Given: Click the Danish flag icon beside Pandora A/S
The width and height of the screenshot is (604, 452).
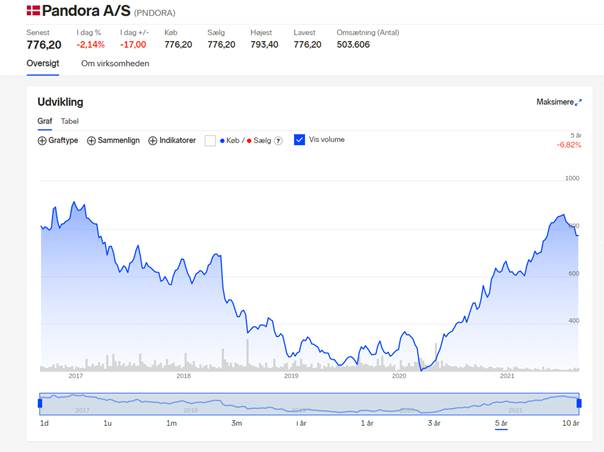Looking at the screenshot, I should point(33,10).
